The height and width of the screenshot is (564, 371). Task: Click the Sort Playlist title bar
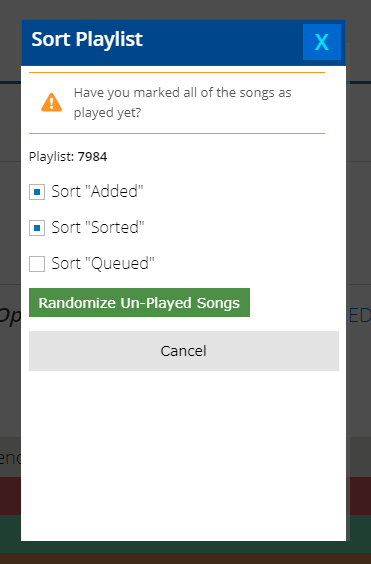[x=162, y=42]
